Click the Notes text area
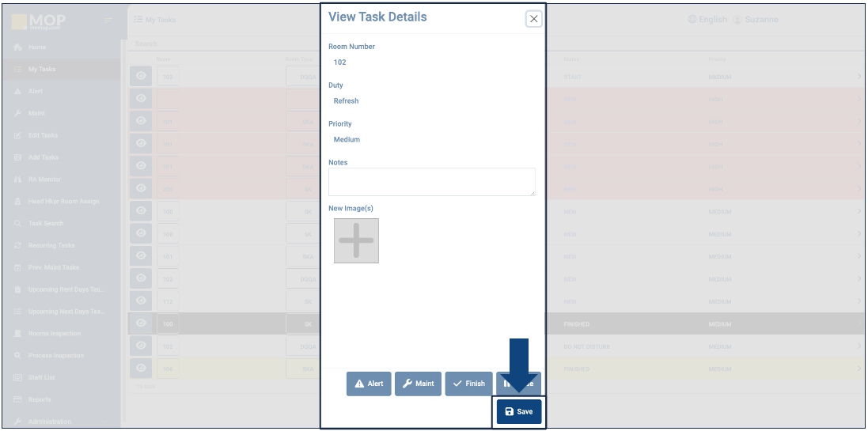 (431, 182)
